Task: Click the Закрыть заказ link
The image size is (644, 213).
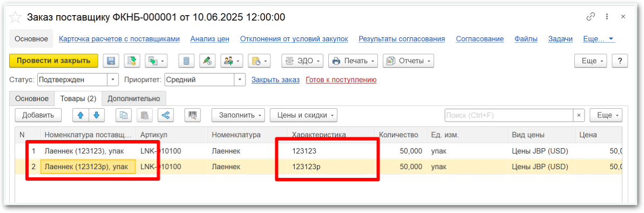Action: pos(276,79)
